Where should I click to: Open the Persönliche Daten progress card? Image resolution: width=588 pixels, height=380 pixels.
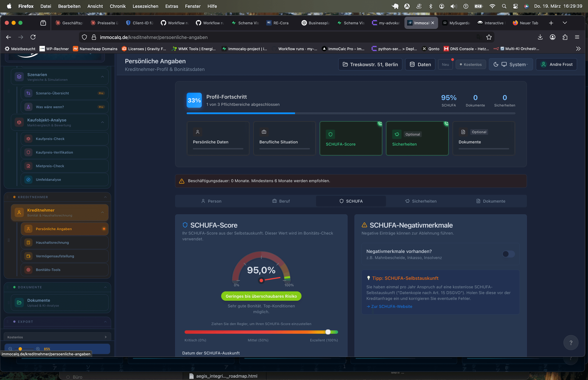(x=218, y=138)
